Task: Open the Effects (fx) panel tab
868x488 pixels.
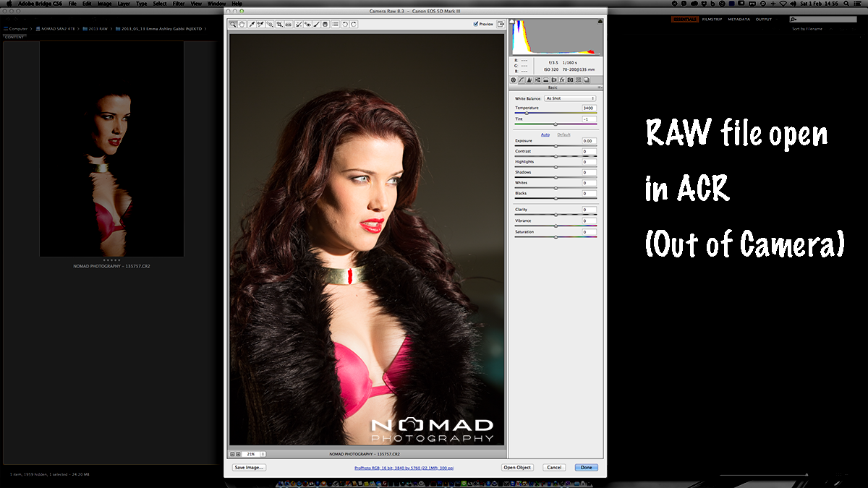Action: coord(561,80)
